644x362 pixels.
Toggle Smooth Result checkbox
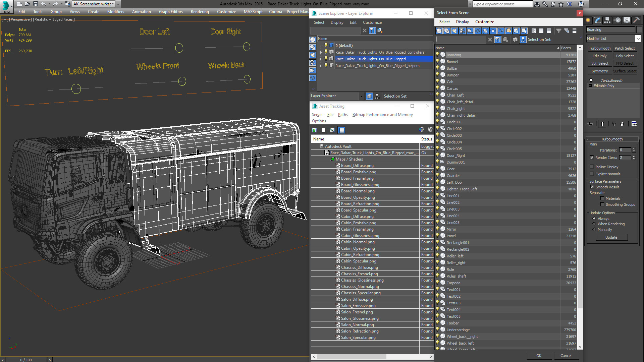pyautogui.click(x=592, y=187)
